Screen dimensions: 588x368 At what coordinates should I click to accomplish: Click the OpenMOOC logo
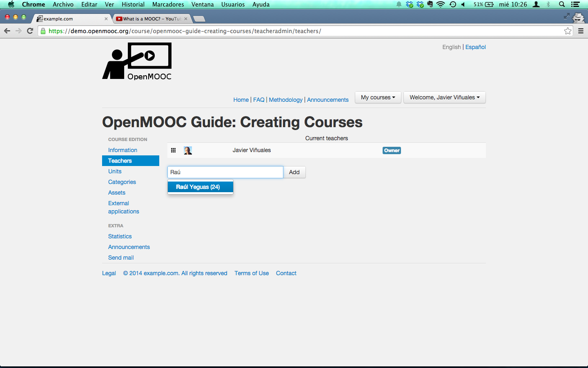(137, 61)
